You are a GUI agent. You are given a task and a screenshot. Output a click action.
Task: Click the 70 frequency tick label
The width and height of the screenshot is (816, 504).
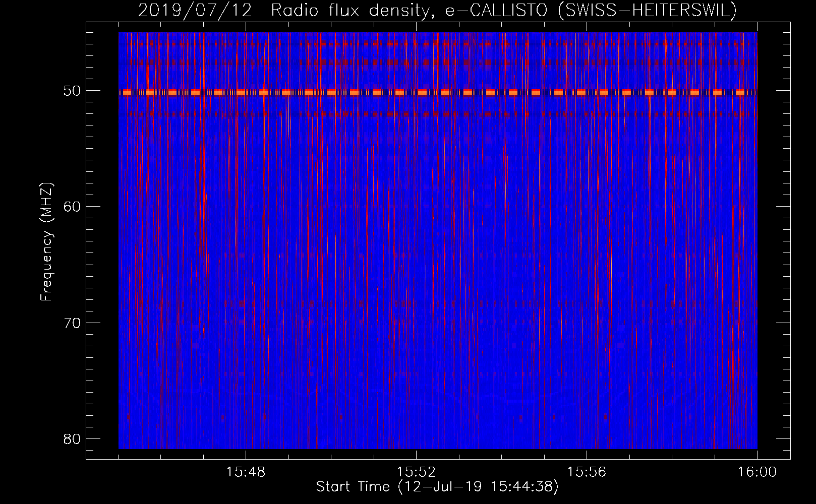pos(73,323)
